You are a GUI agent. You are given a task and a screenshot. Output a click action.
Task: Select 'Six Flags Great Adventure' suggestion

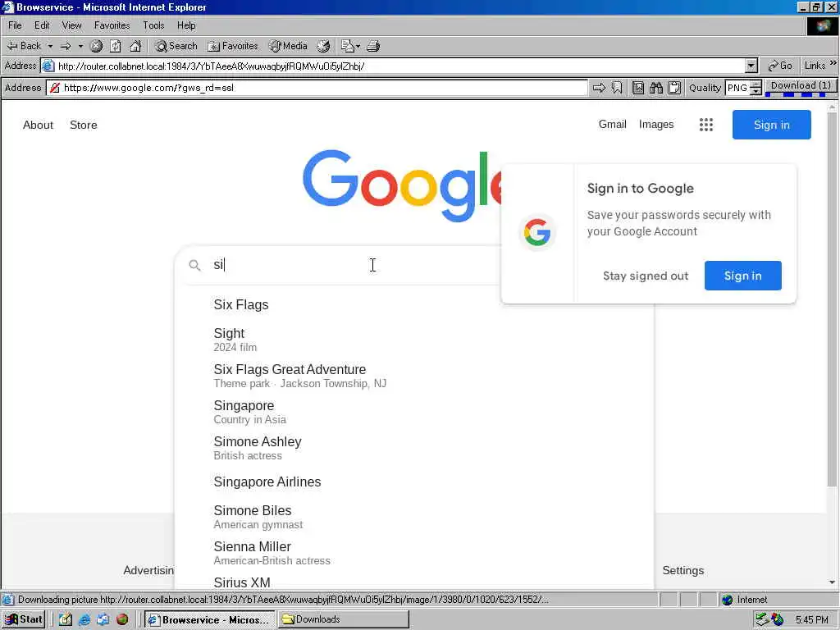[413, 376]
